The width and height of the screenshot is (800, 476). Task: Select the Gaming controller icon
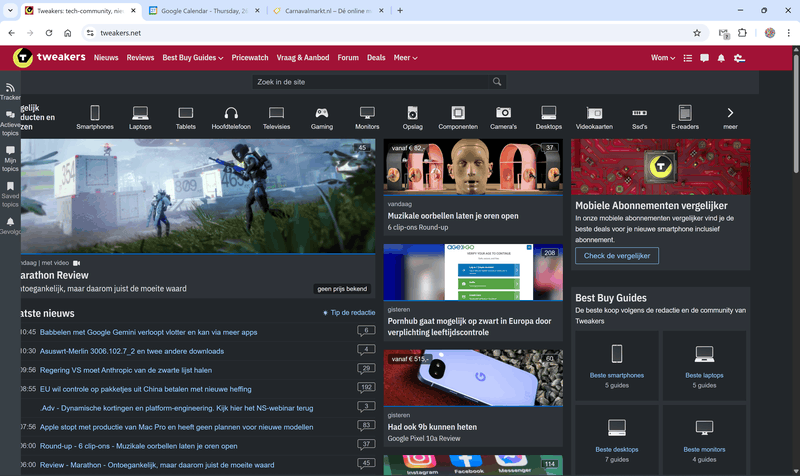coord(321,113)
